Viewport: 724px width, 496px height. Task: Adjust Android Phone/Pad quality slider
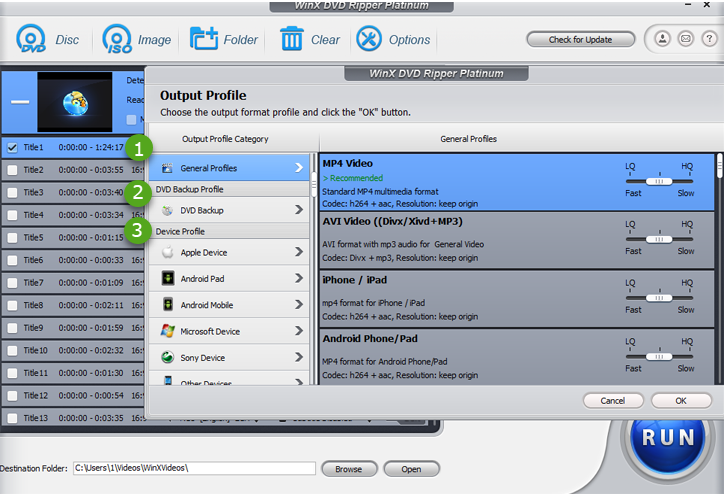[x=659, y=357]
